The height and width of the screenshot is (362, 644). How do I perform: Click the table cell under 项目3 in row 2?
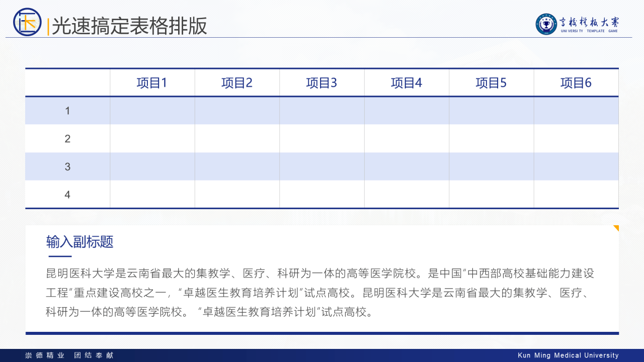click(322, 139)
